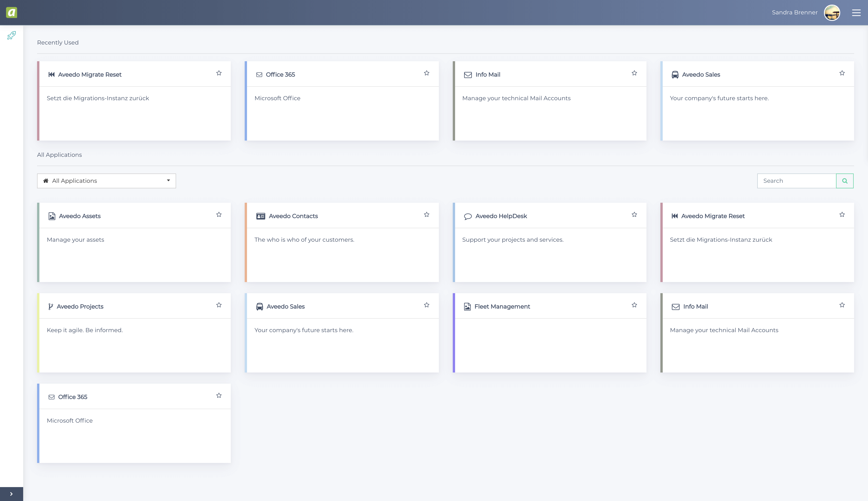
Task: Click the image file icon on Fleet Management
Action: click(x=467, y=307)
